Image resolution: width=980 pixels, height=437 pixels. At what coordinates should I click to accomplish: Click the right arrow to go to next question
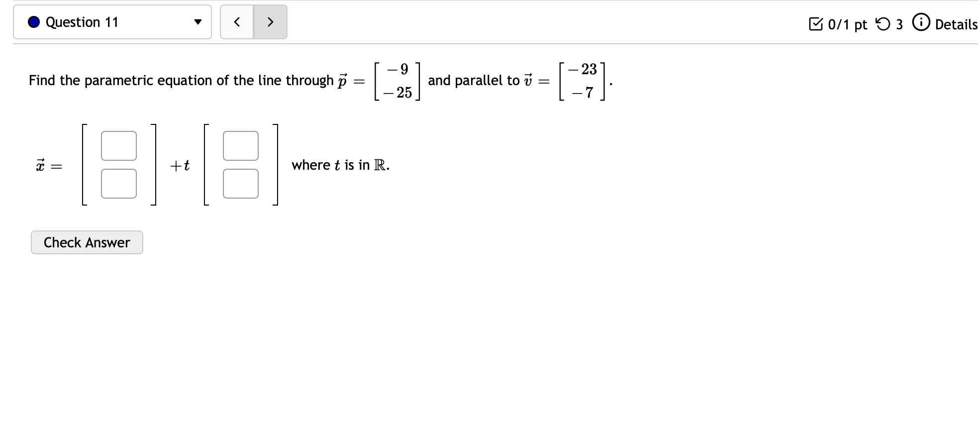pyautogui.click(x=270, y=21)
